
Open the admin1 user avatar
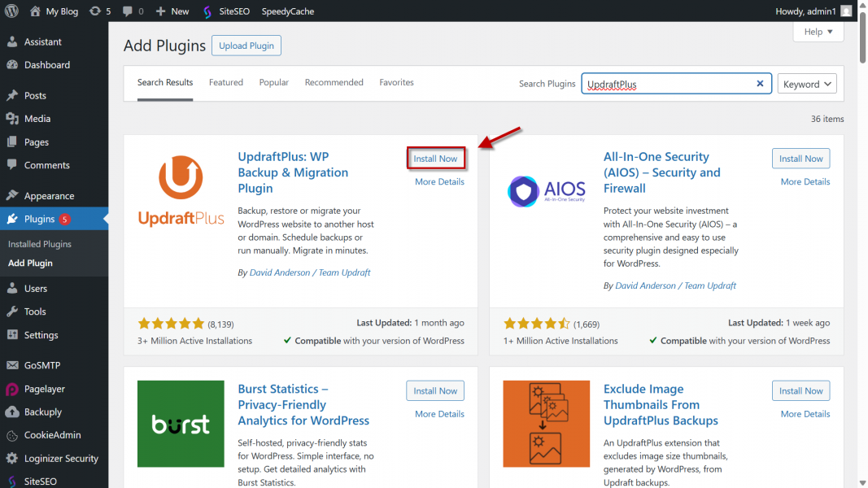(x=846, y=11)
